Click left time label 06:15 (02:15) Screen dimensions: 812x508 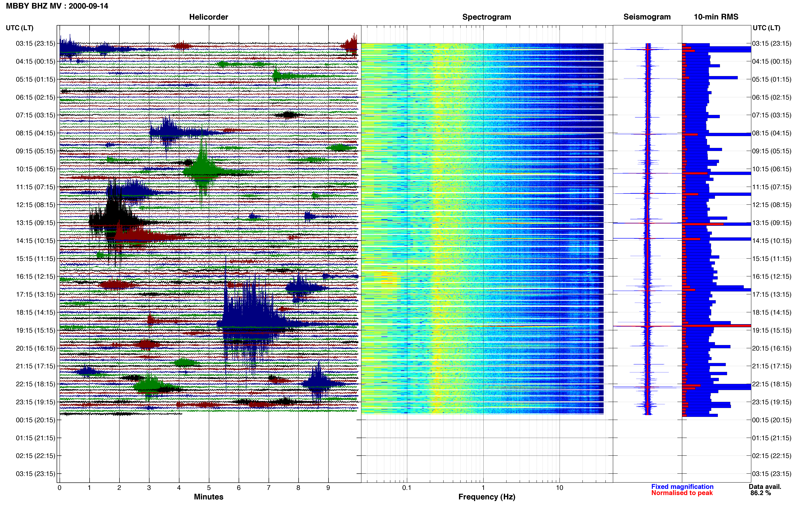(x=35, y=97)
